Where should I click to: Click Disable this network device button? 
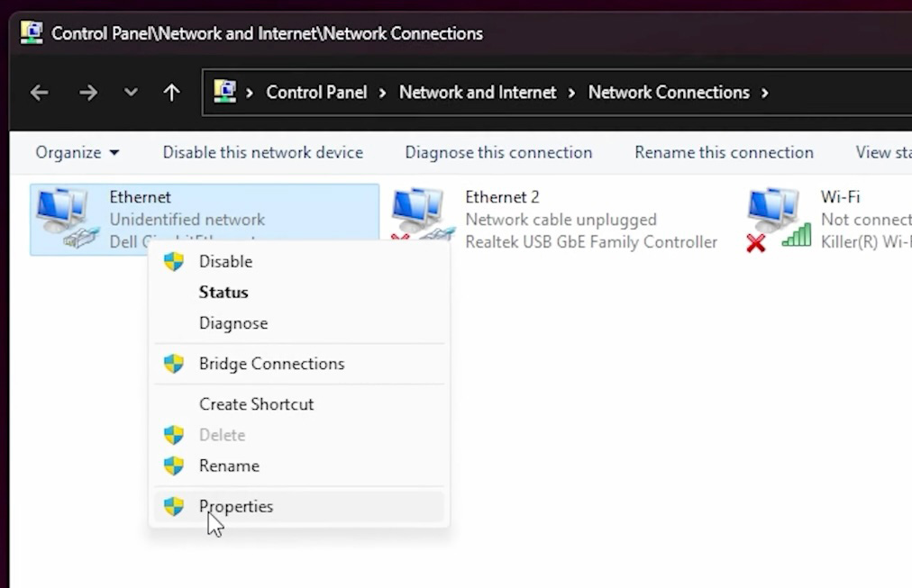(x=262, y=153)
